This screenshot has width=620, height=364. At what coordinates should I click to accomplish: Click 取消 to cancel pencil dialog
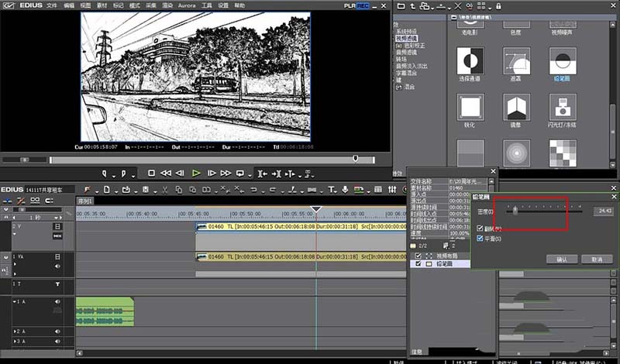pos(597,259)
